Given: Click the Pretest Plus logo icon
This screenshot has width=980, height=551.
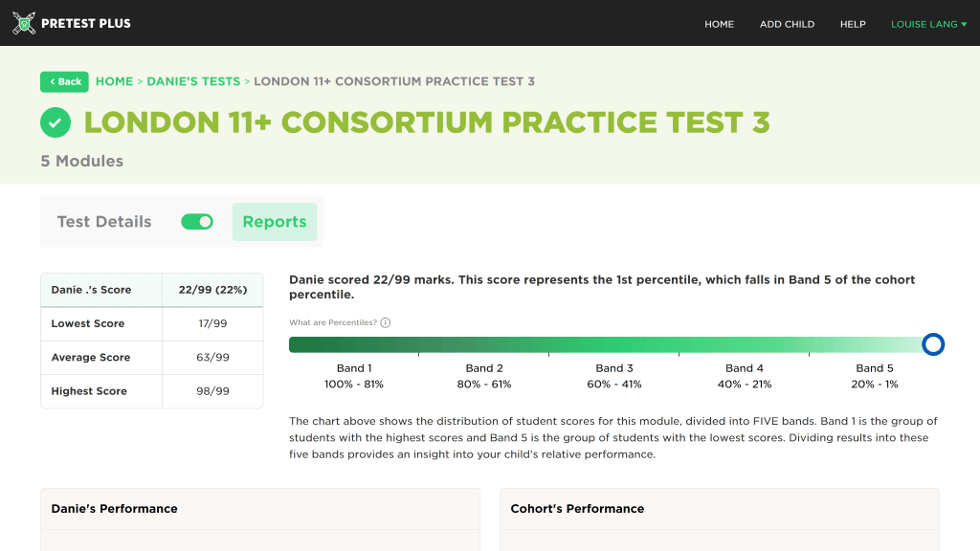Looking at the screenshot, I should [x=23, y=22].
